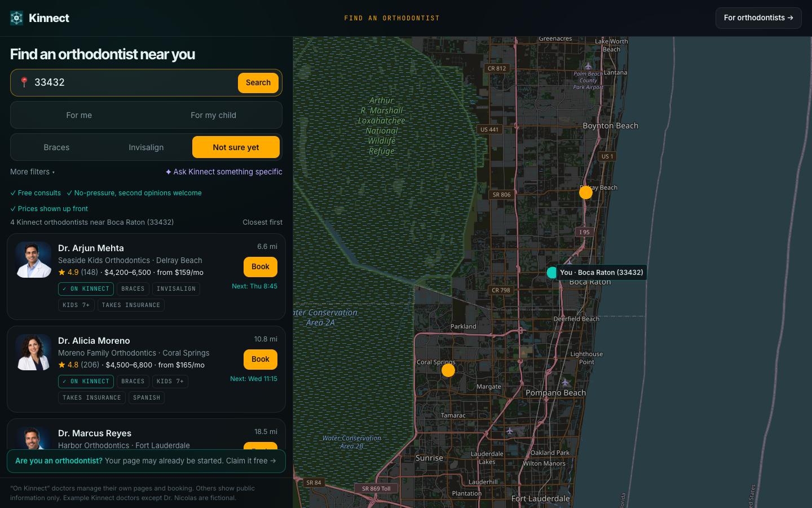812x508 pixels.
Task: Select the Not sure yet option
Action: pyautogui.click(x=236, y=147)
